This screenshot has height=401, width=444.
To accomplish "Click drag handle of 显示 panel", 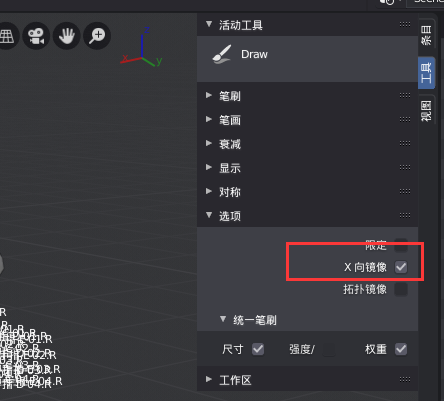I will (x=405, y=167).
